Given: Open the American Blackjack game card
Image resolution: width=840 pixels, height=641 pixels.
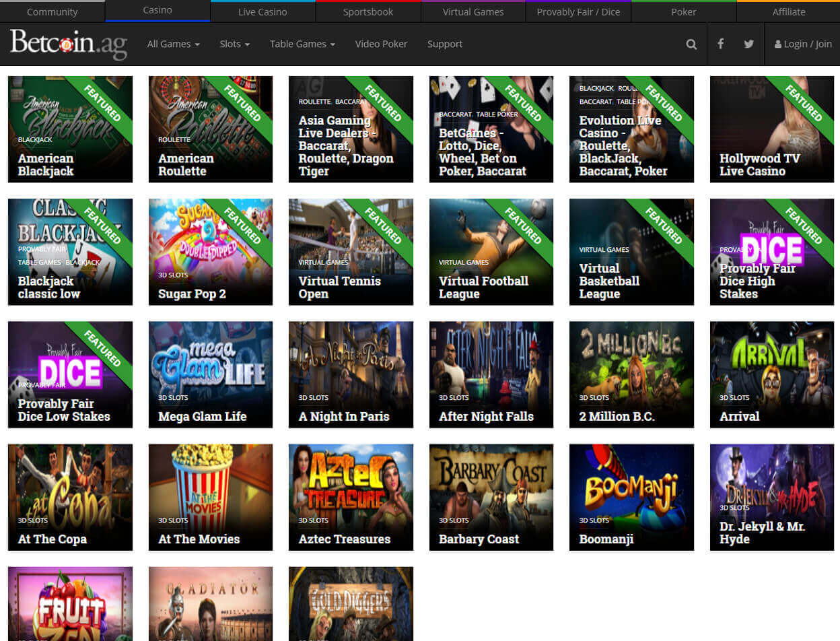Looking at the screenshot, I should pyautogui.click(x=70, y=129).
